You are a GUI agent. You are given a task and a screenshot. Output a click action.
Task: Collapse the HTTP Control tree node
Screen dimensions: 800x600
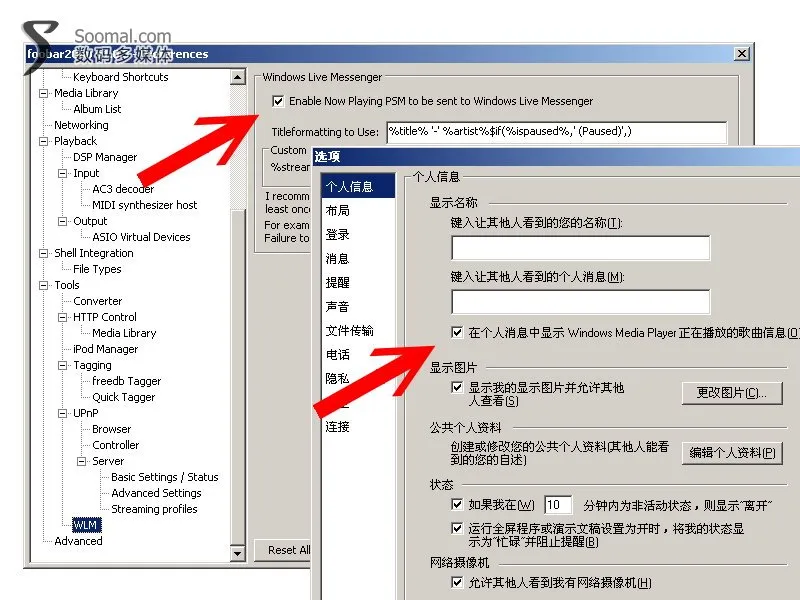pos(63,317)
